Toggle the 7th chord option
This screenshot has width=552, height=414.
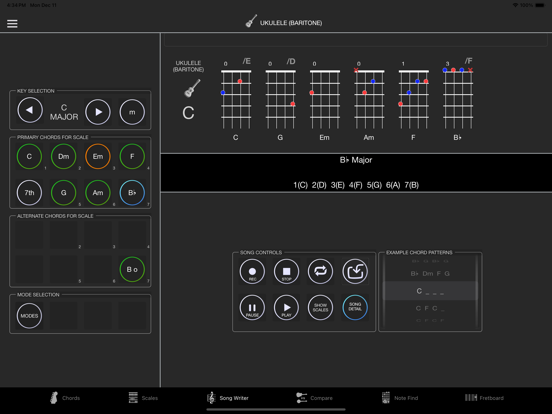29,193
